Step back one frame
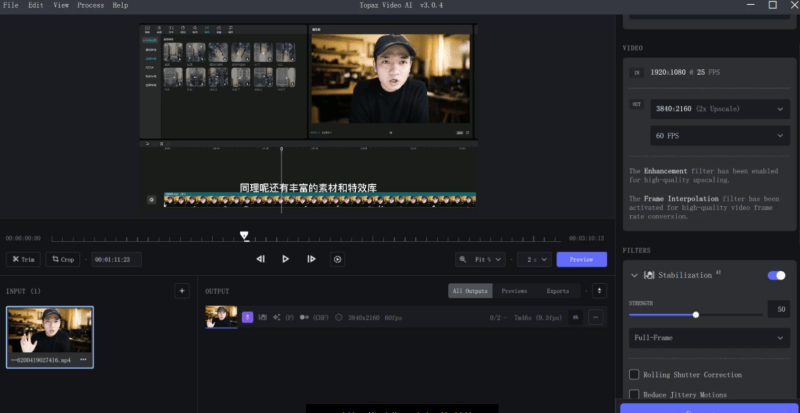Image resolution: width=800 pixels, height=413 pixels. (260, 259)
